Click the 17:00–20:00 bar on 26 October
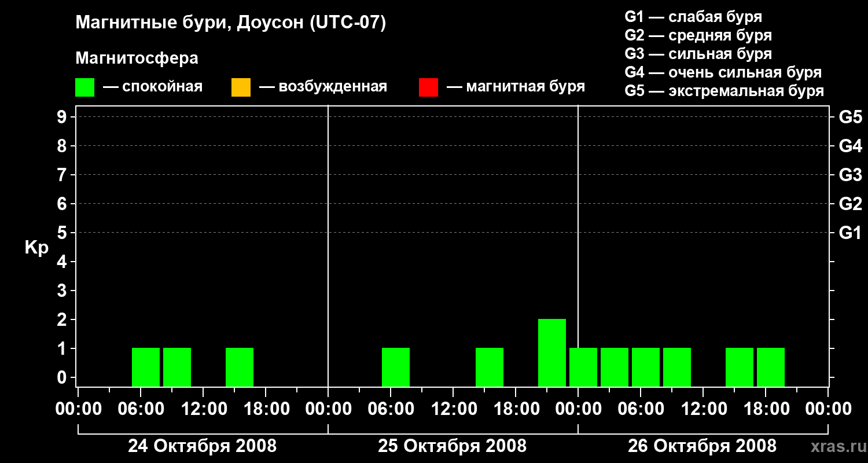868x463 pixels. coord(771,367)
